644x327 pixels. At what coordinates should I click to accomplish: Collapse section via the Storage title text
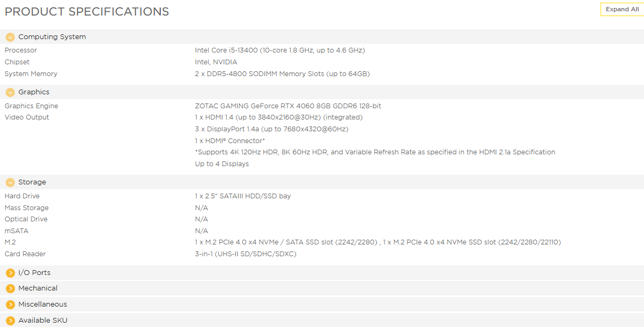32,182
